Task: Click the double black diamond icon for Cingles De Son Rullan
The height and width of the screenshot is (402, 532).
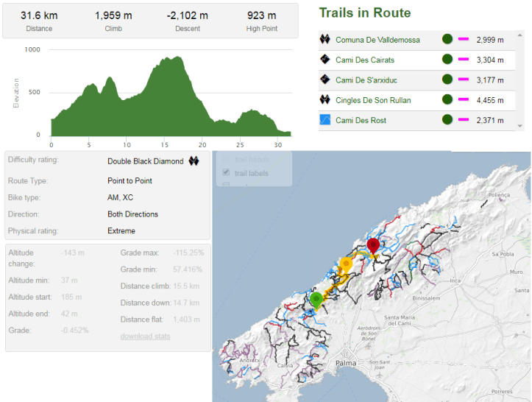Action: [324, 100]
